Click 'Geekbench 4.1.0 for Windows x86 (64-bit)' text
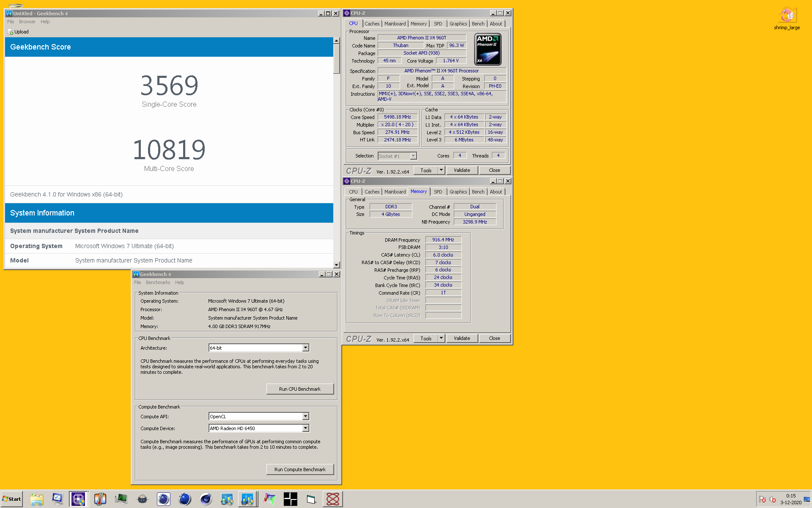The height and width of the screenshot is (508, 812). point(66,194)
